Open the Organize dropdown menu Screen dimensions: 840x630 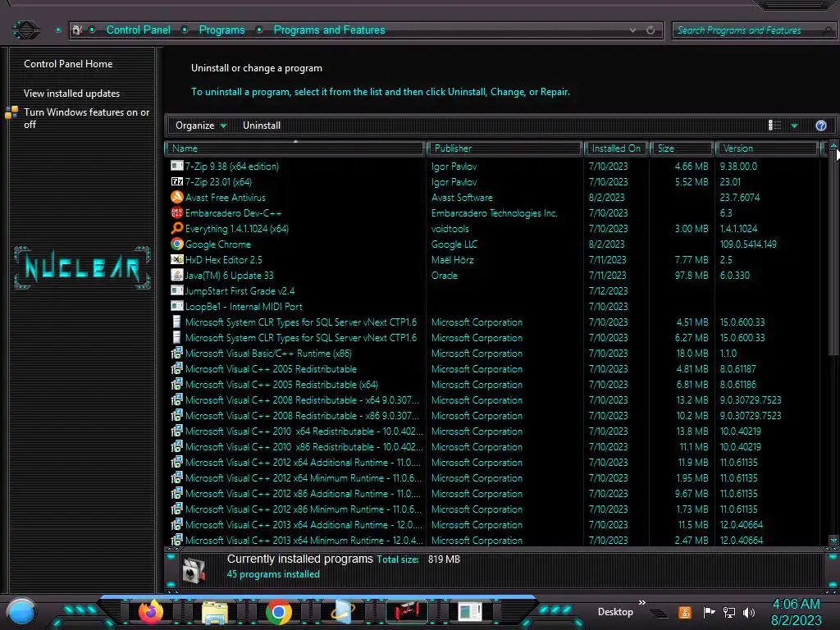[x=201, y=126]
